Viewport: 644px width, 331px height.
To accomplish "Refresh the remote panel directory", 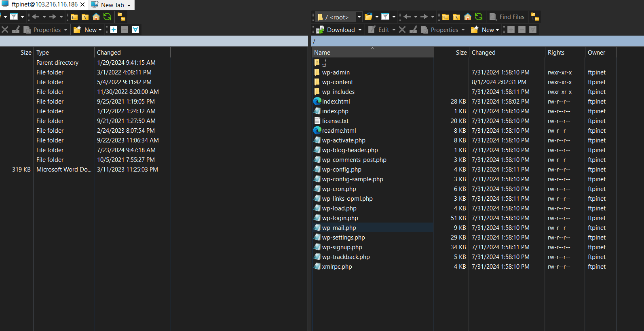I will point(479,17).
